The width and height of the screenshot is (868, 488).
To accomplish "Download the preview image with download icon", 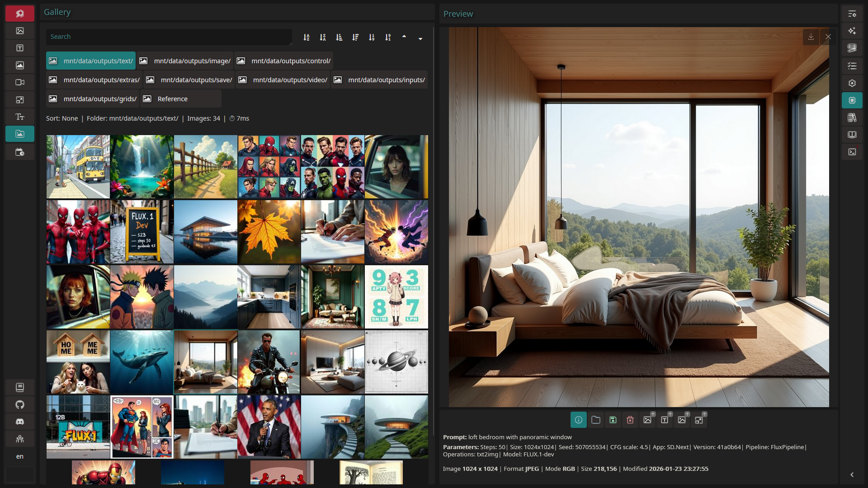I will coord(811,37).
